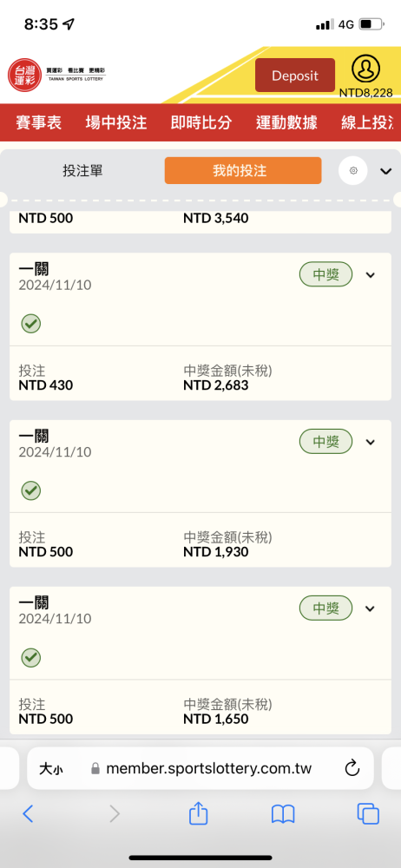The image size is (401, 868).
Task: Expand the bet winning NTD 1,650
Action: click(x=371, y=609)
